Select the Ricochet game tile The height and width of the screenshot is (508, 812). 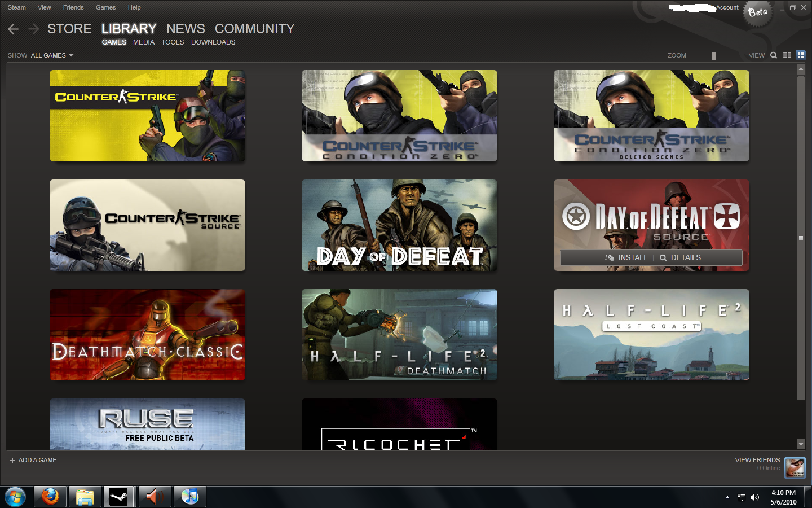[399, 424]
